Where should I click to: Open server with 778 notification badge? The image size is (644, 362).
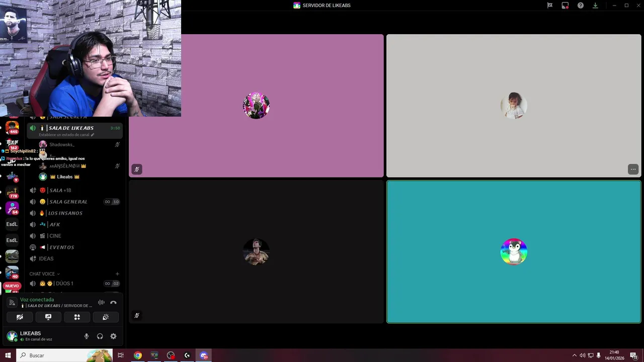[12, 192]
